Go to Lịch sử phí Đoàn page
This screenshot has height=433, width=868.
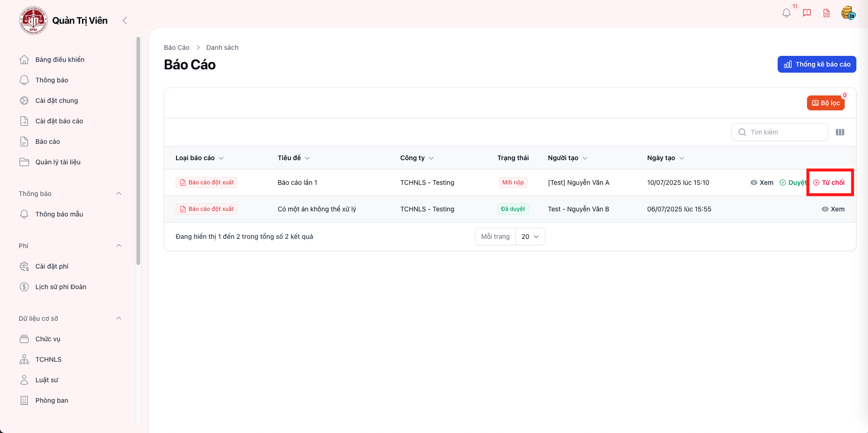pos(61,287)
